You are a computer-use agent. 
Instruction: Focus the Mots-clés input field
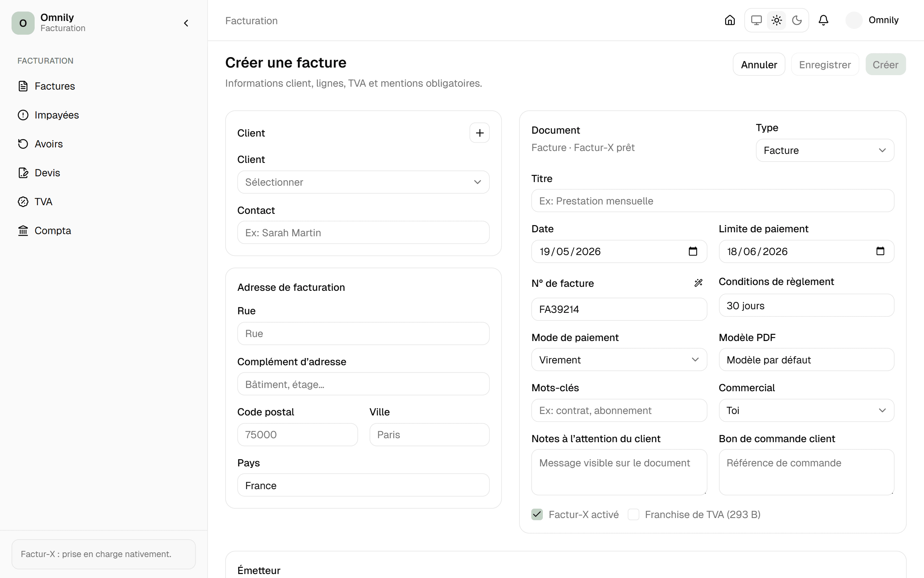point(619,410)
